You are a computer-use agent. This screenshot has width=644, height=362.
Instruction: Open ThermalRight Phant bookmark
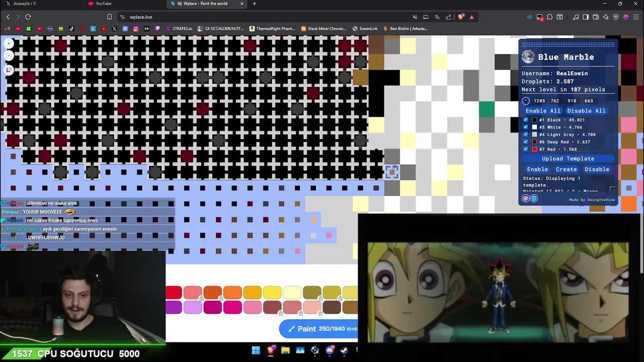(x=272, y=29)
